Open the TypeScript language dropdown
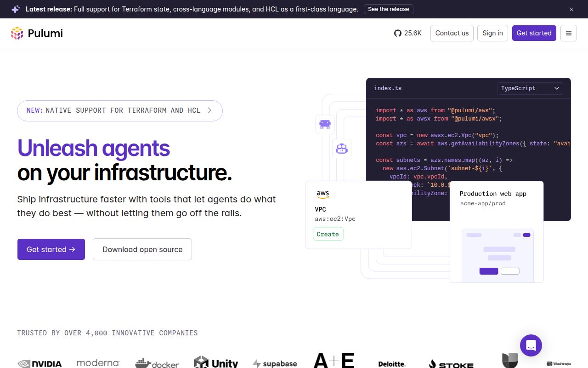 (x=530, y=88)
